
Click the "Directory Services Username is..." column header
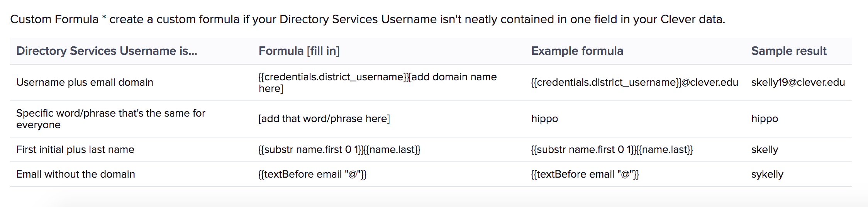107,51
